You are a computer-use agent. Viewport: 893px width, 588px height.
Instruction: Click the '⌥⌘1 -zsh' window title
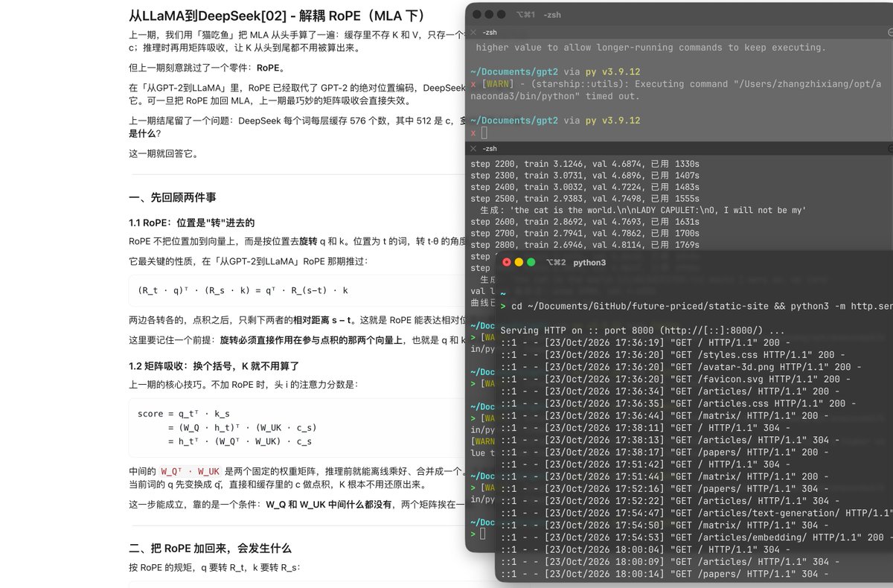pos(539,15)
